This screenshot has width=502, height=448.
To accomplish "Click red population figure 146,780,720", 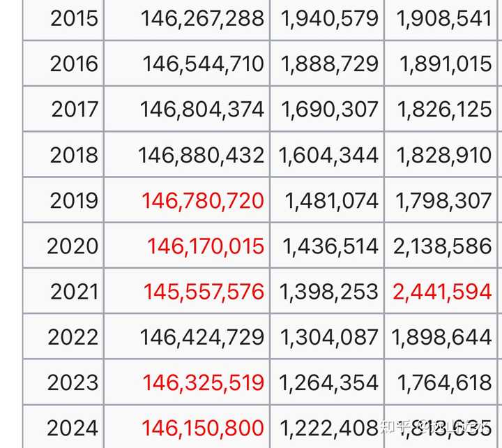I will point(203,201).
